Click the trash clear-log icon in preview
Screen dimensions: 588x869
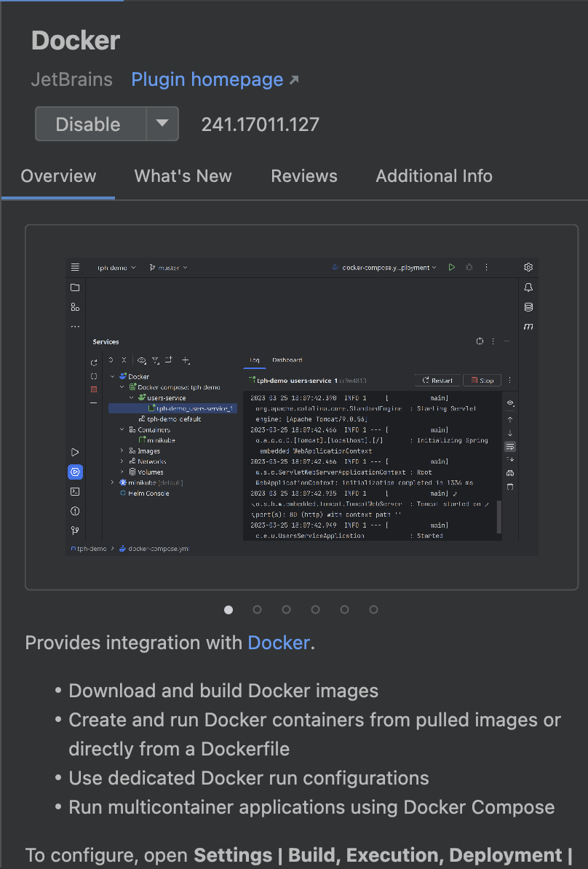[x=510, y=487]
